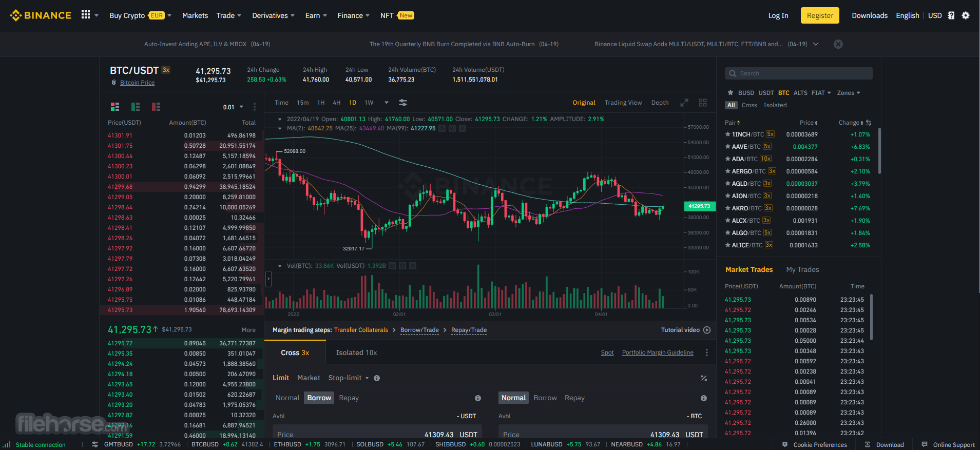Screen dimensions: 980x450
Task: Show sell orders only view icon
Action: coord(156,107)
